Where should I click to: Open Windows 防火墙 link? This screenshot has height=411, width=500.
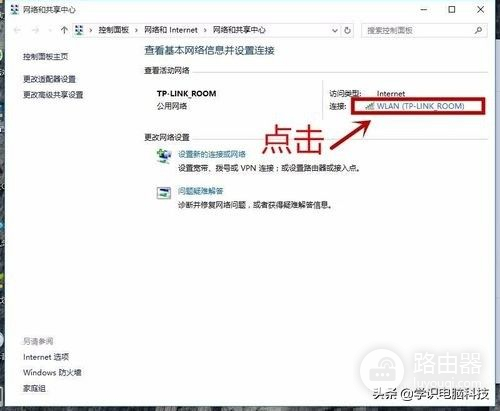tap(52, 372)
